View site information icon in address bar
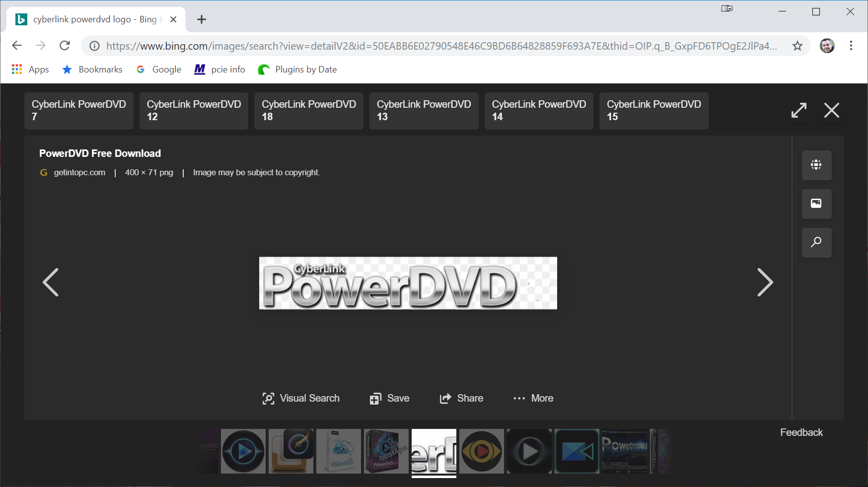 click(94, 46)
